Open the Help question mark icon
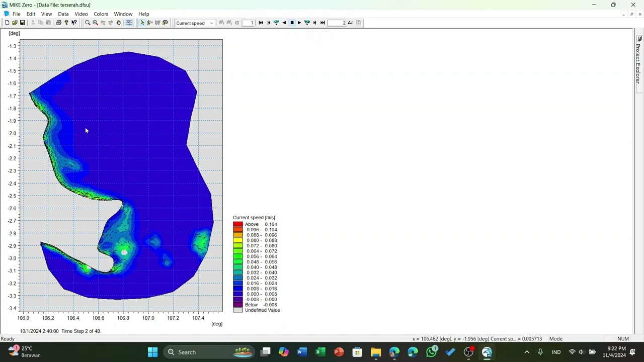This screenshot has height=362, width=644. pos(66,23)
